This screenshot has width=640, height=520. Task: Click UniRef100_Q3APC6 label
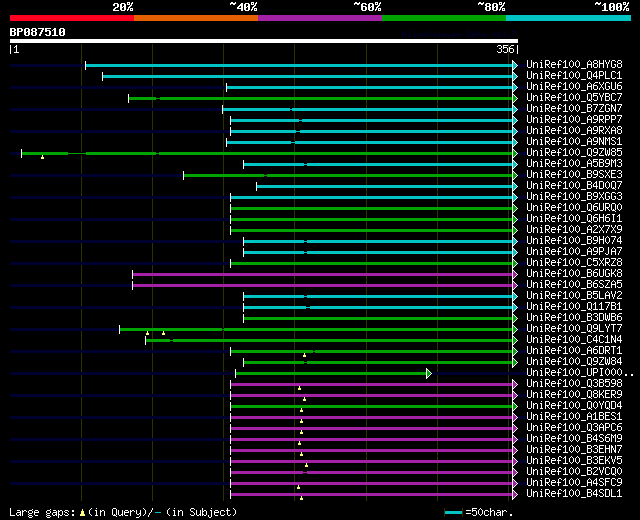click(x=574, y=428)
